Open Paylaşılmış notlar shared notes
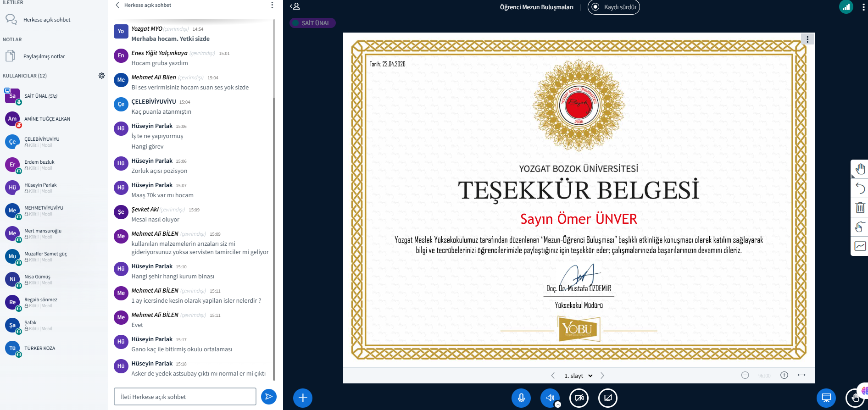 (44, 56)
